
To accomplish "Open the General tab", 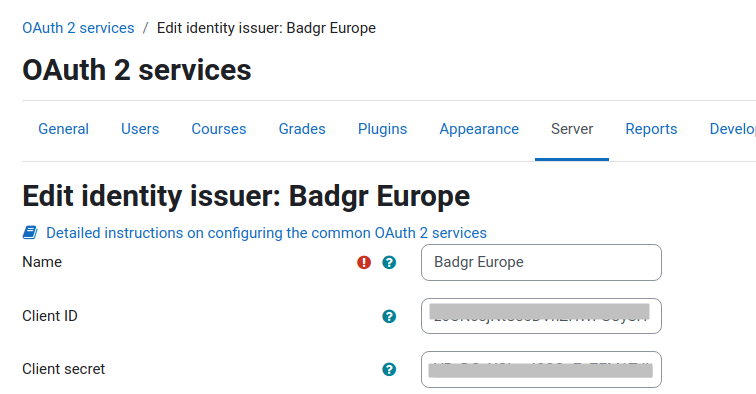I will 64,129.
